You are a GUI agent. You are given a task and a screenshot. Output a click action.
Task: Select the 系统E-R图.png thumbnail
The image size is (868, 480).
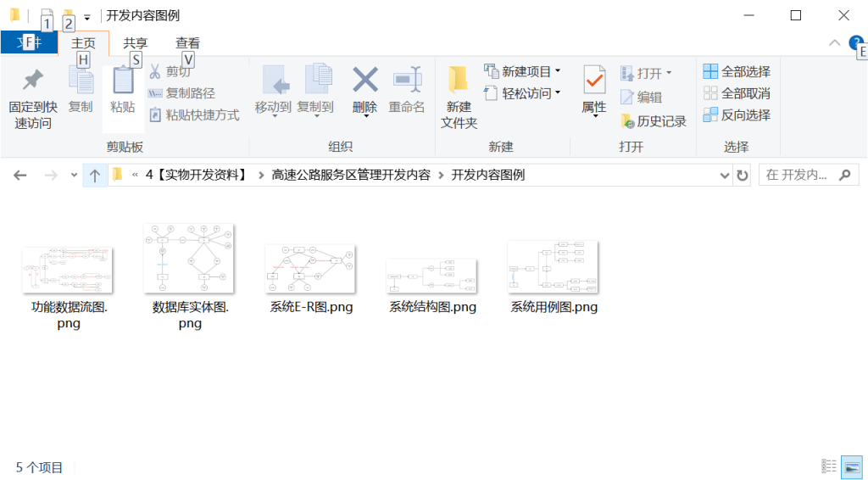click(310, 269)
